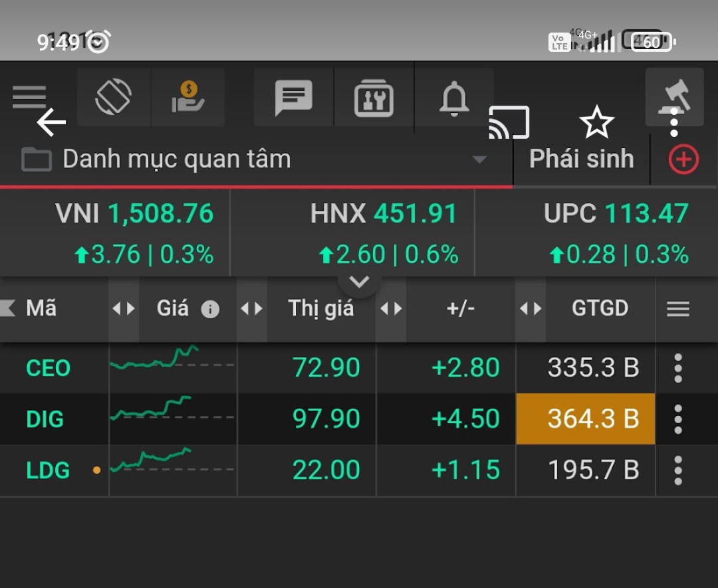Switch to the Phái sinh tab
This screenshot has height=588, width=718.
(x=581, y=159)
